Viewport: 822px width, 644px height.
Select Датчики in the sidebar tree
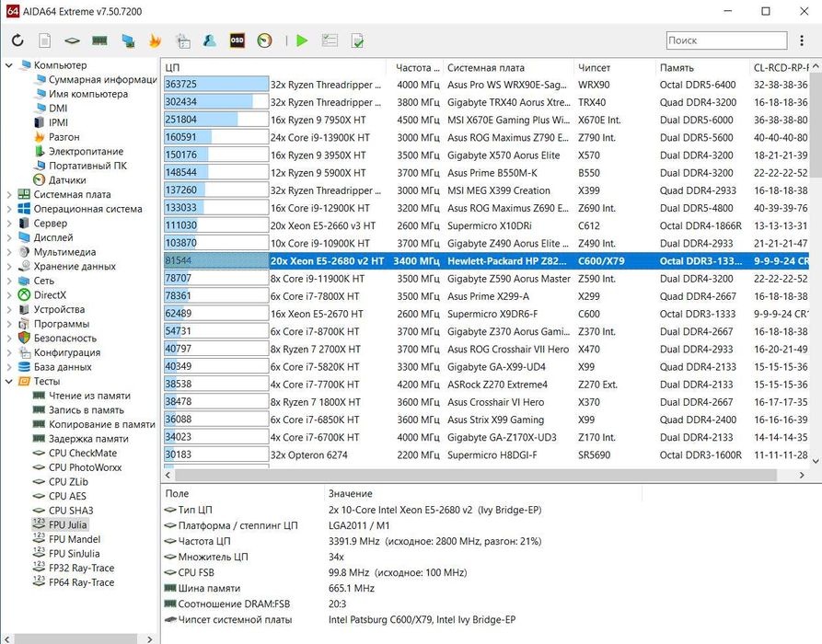(67, 180)
